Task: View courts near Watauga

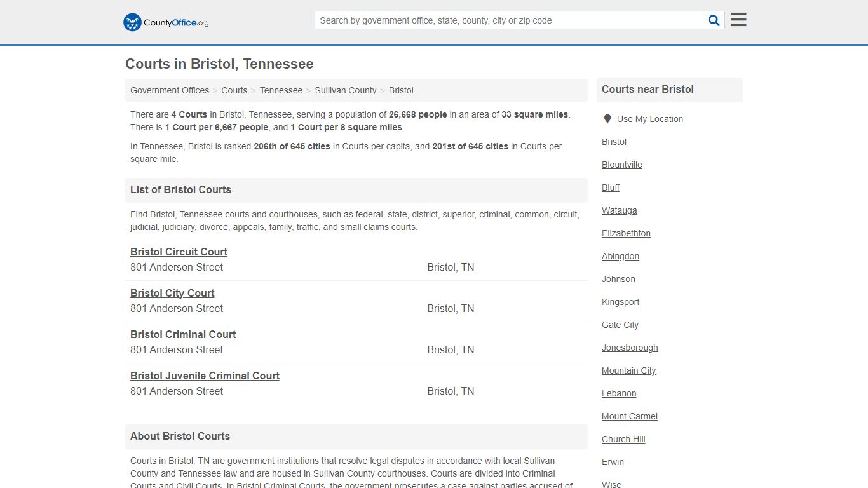Action: click(620, 210)
